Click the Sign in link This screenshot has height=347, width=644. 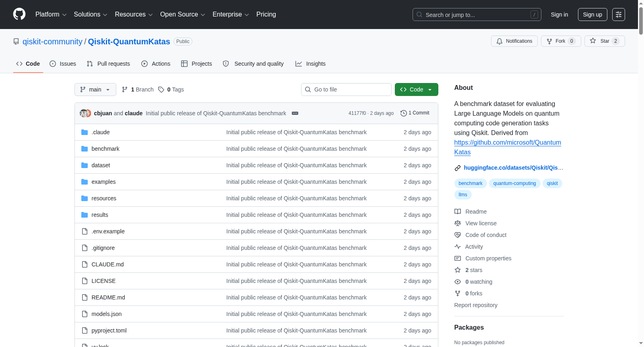tap(559, 15)
